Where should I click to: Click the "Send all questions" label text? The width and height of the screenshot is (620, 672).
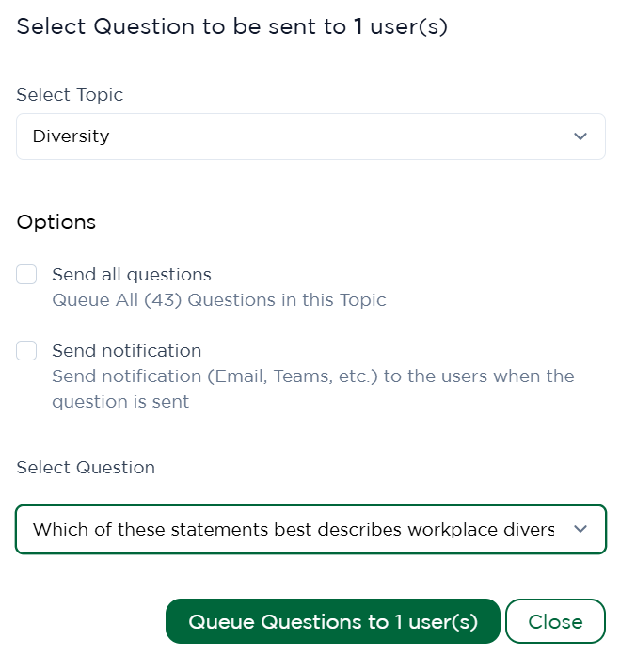pos(132,275)
